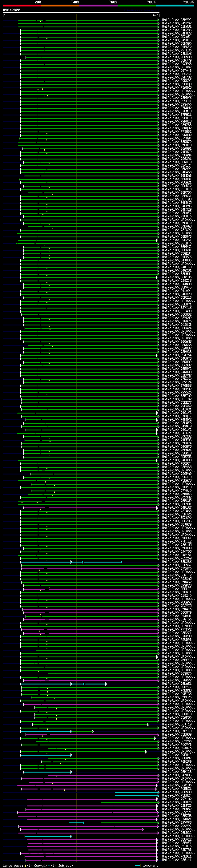This screenshot has height=868, width=197.
Task: Select the UniRef100_Q6RJY9 label
Action: tap(176, 60)
